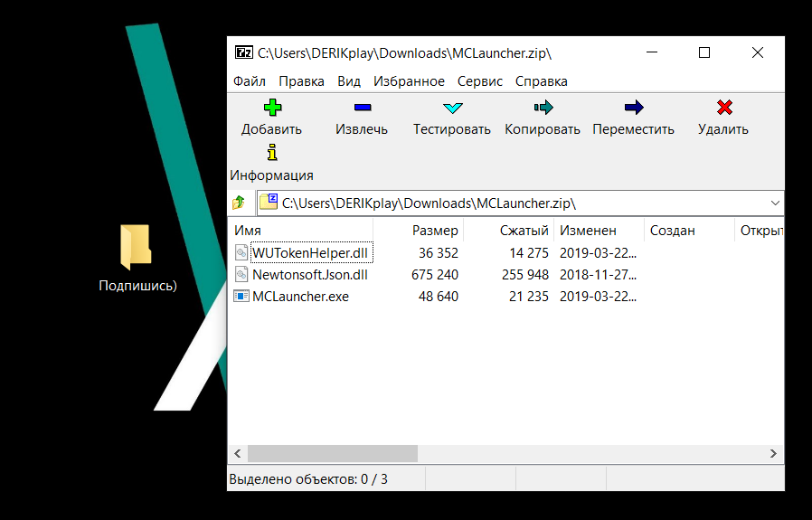This screenshot has width=812, height=520.
Task: Click the scrollbar right arrow
Action: (773, 453)
